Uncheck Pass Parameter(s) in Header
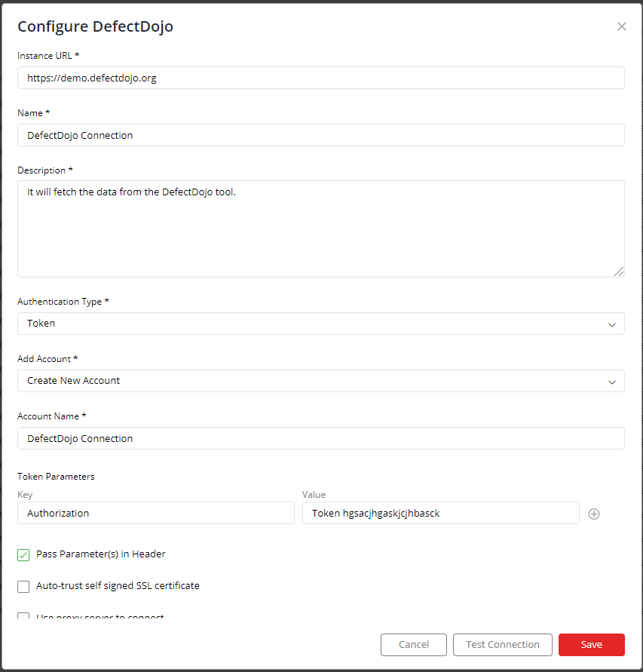Screen dimensions: 643x672 23,555
